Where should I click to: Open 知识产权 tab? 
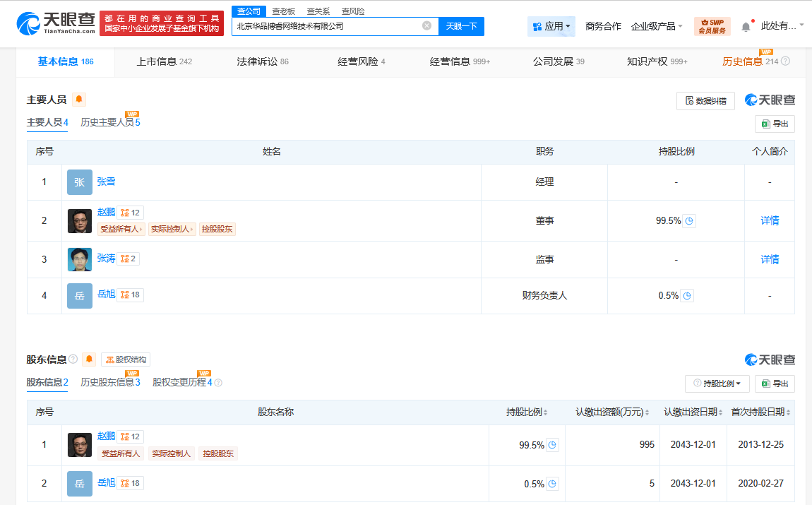(657, 61)
